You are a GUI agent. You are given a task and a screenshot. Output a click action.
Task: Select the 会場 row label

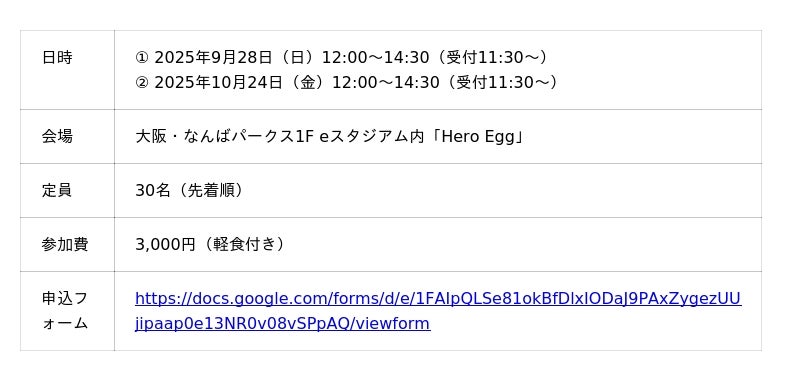(x=57, y=136)
